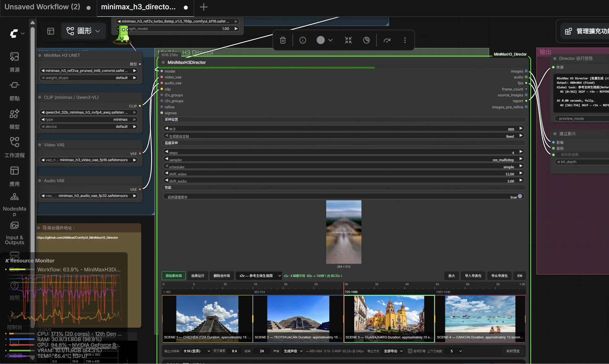Toggle collapse dot of MiniMax H3 UNET node
The image size is (609, 364).
pyautogui.click(x=40, y=56)
